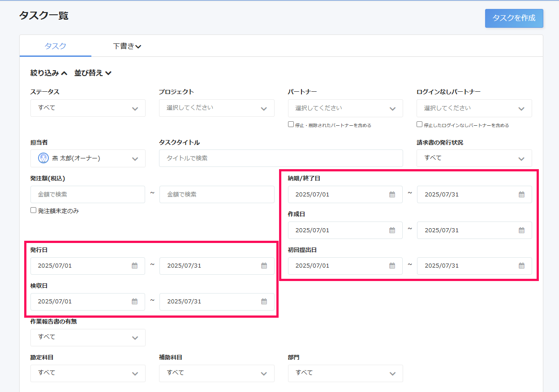
Task: Open the パートナー dropdown
Action: (x=345, y=108)
